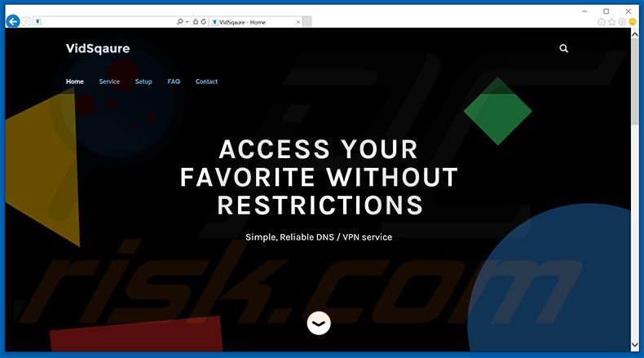Open the FAQ link
This screenshot has width=644, height=358.
coord(174,82)
